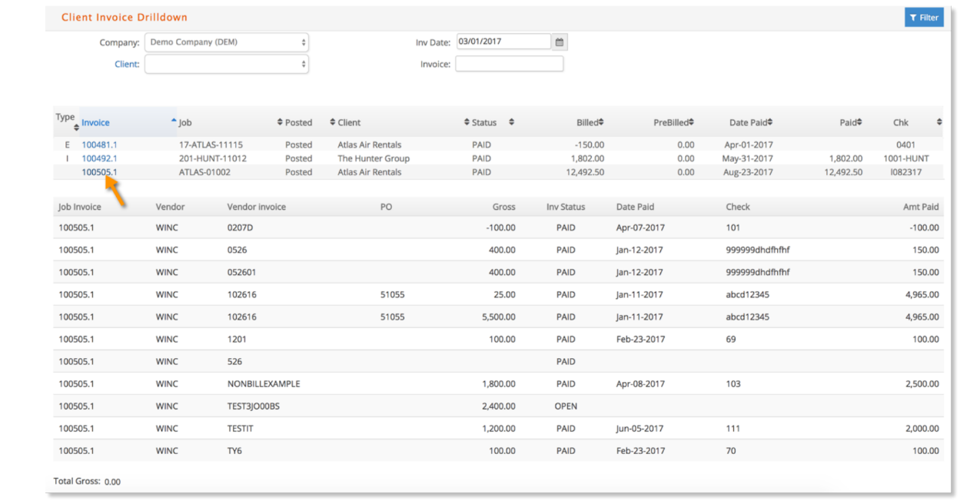Select job ATLAS-01002
Screen dimensions: 980x504
(204, 172)
